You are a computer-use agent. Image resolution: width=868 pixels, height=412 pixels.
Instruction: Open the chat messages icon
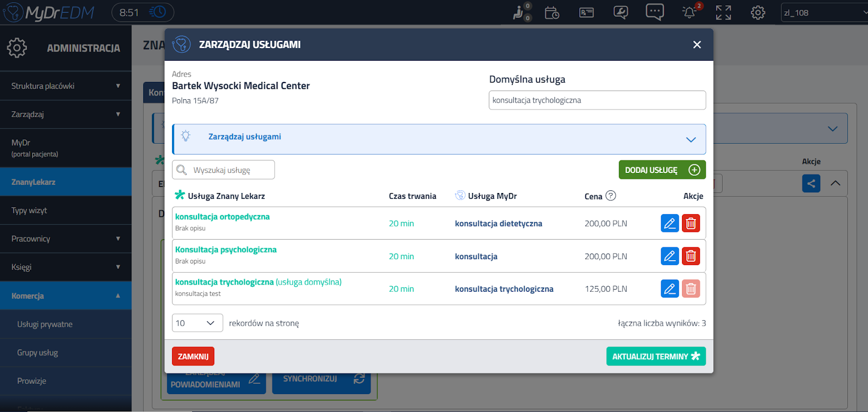pyautogui.click(x=654, y=12)
